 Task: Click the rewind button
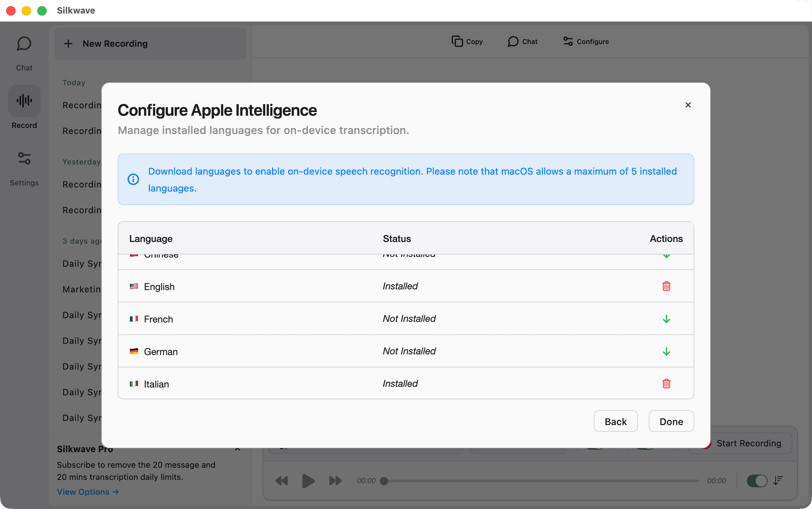(281, 481)
